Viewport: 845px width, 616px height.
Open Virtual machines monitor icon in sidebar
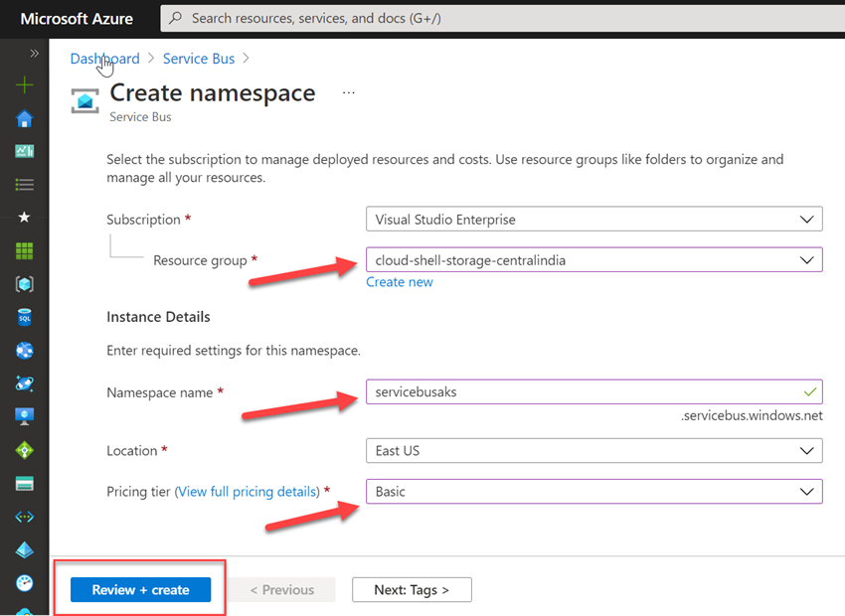tap(25, 416)
